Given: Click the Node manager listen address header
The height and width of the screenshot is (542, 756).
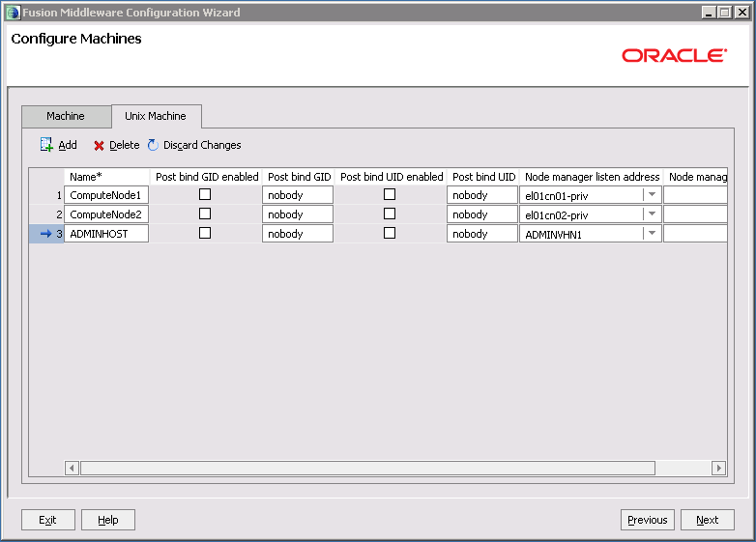Looking at the screenshot, I should [x=592, y=177].
